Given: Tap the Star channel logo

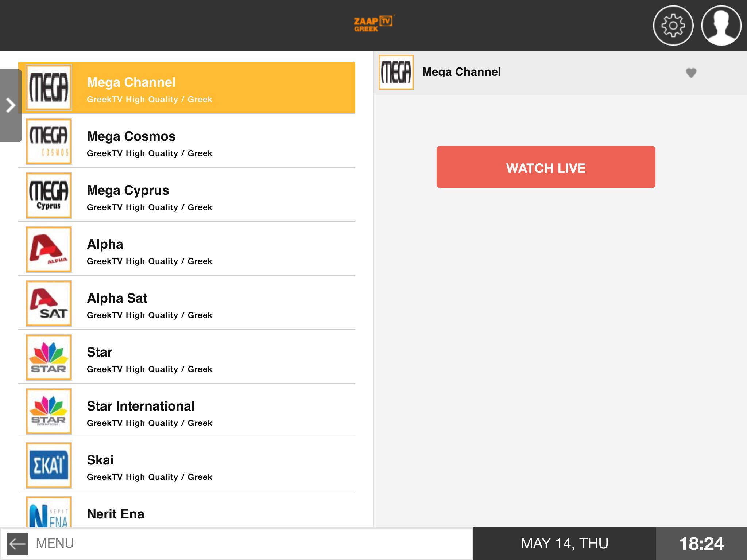Looking at the screenshot, I should pos(49,357).
